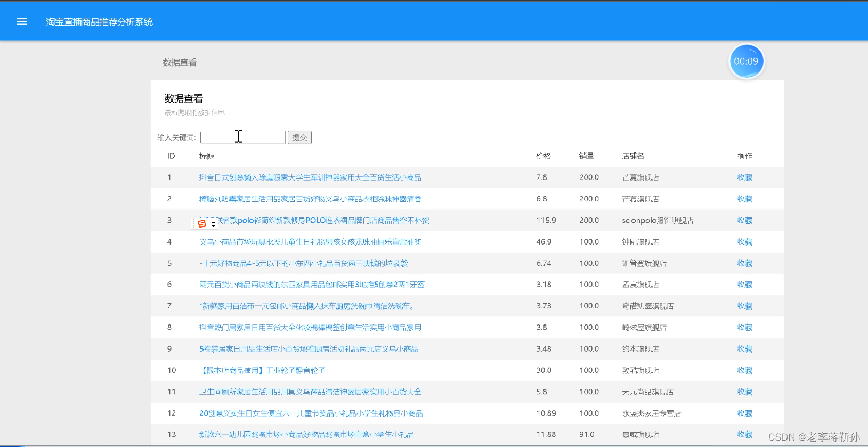Screen dimensions: 868x447
Task: Open product link for row 8 抖音热门居家
Action: [310, 327]
